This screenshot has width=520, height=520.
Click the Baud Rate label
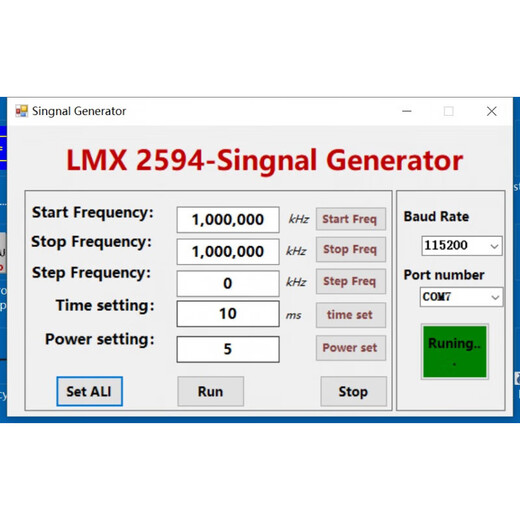pos(436,217)
